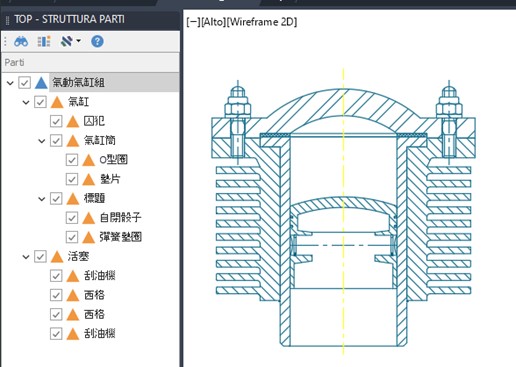Collapse the 標題 tree node
The height and width of the screenshot is (367, 516).
pos(42,199)
